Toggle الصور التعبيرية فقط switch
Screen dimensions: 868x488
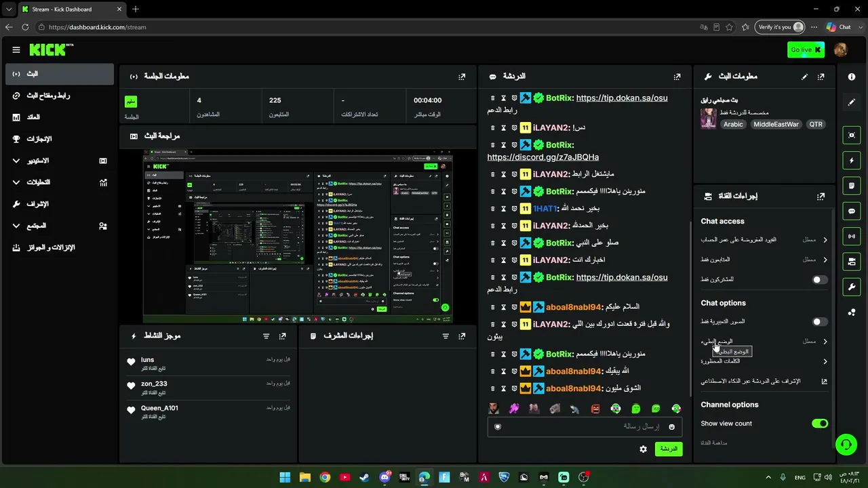(x=820, y=322)
